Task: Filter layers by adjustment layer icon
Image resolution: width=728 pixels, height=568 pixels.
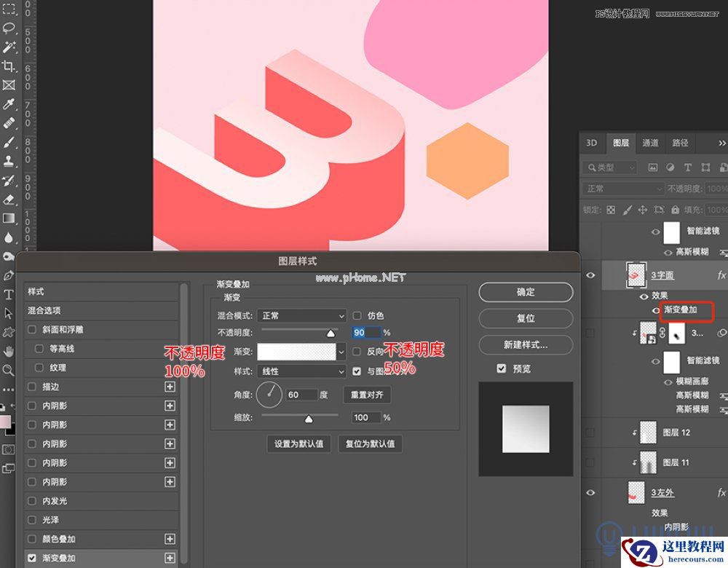Action: 670,167
